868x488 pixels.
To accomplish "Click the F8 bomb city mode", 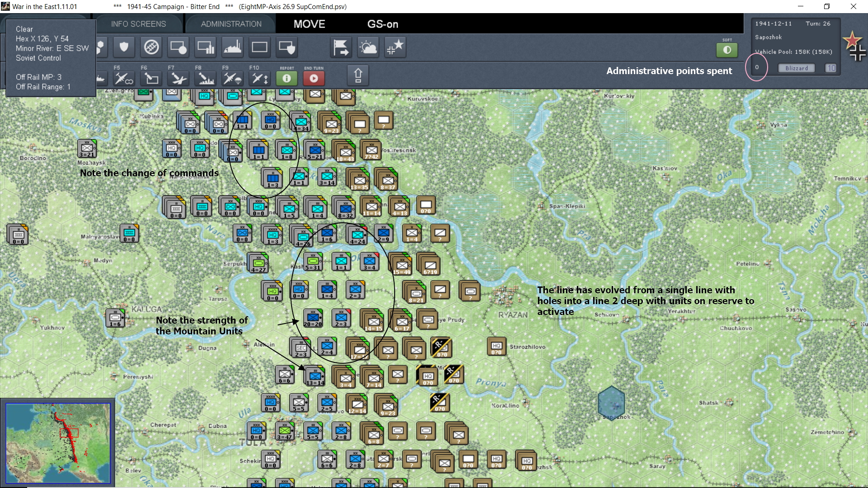I will click(205, 79).
